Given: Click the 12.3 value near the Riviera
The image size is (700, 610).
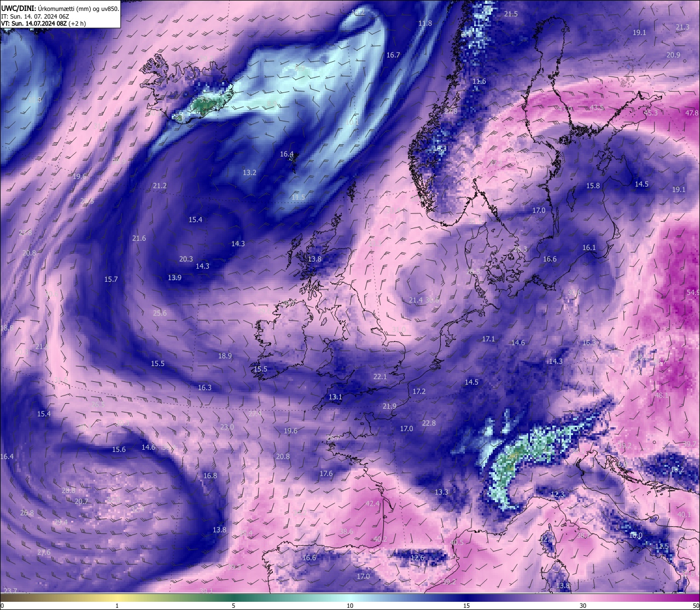Looking at the screenshot, I should tap(557, 494).
